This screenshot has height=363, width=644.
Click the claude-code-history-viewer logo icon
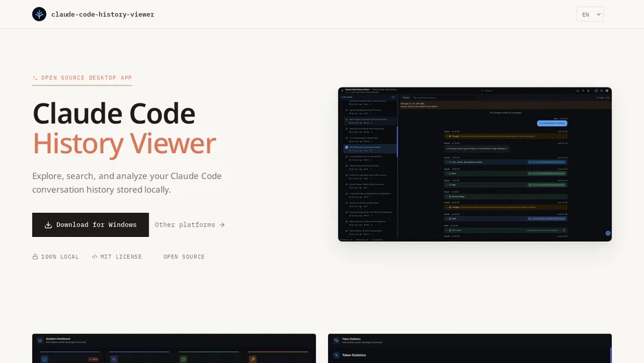coord(39,14)
